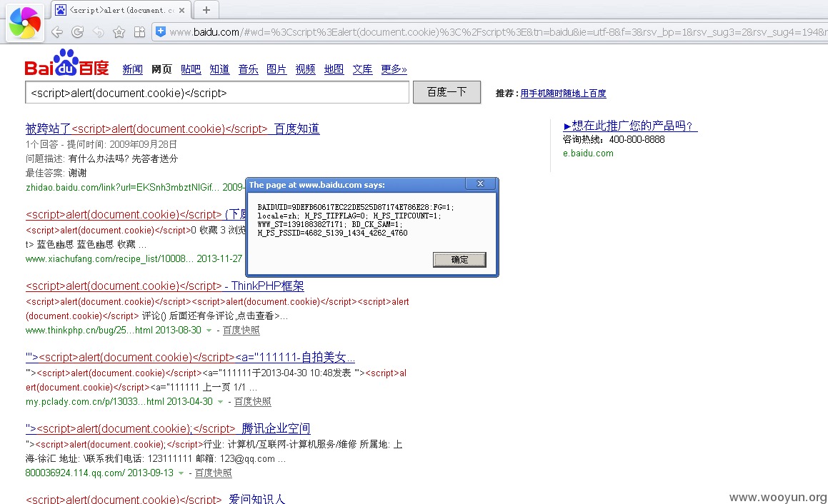Viewport: 828px width, 504px height.
Task: Open the 被跨站了 百度知道 result
Action: coord(173,128)
